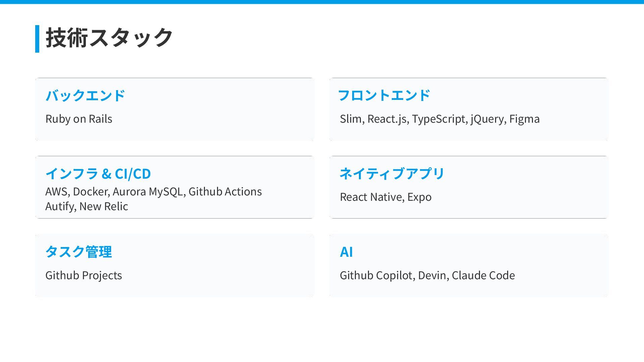Image resolution: width=644 pixels, height=362 pixels.
Task: Select the React Native text
Action: (x=371, y=197)
